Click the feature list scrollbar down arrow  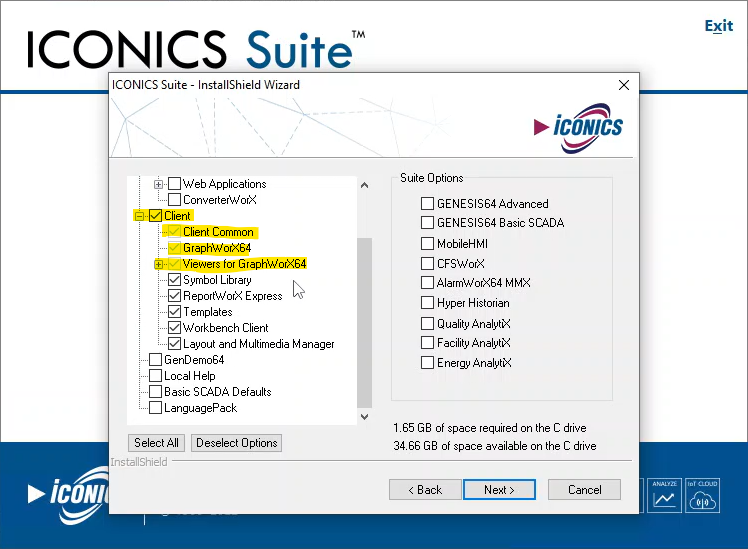coord(364,416)
